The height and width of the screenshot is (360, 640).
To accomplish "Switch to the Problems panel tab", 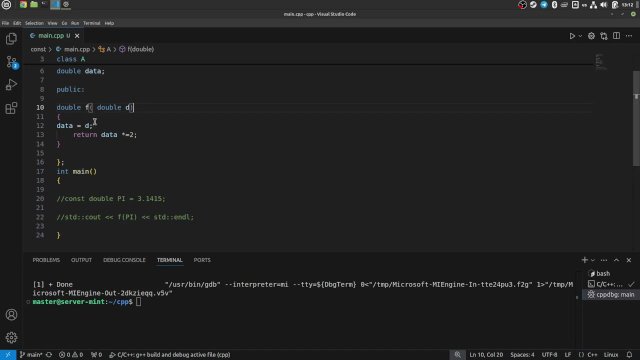I will 46,260.
